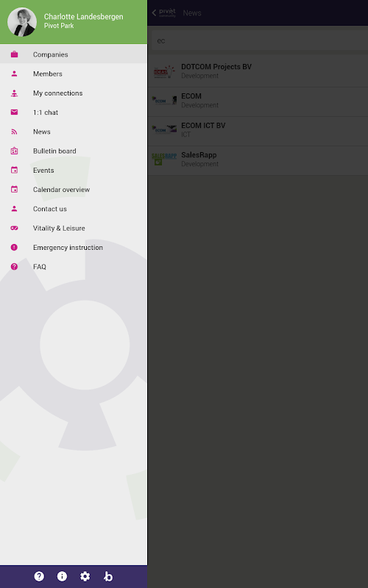The width and height of the screenshot is (368, 588).
Task: Click the Vitality & Leisure mask icon
Action: pyautogui.click(x=14, y=228)
